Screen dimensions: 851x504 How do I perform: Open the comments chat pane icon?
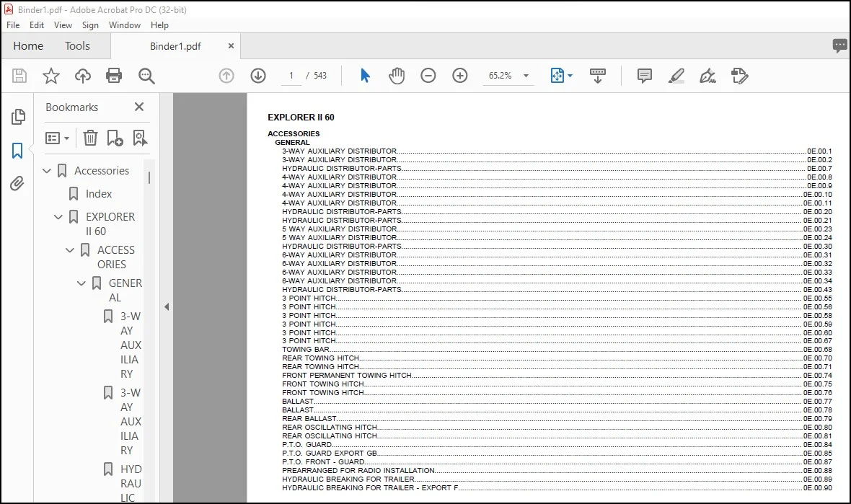click(839, 45)
